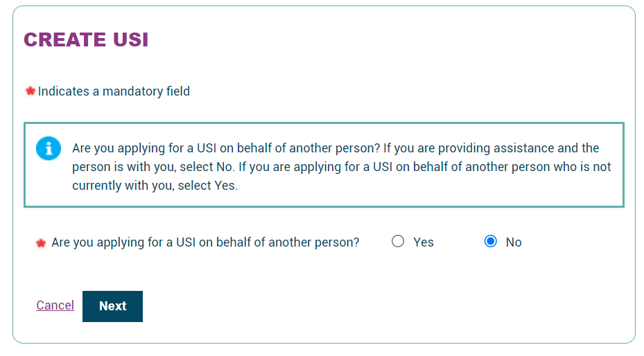Screen dimensions: 644x356
Task: Click the word 'USI' in the purple heading
Action: pos(131,40)
